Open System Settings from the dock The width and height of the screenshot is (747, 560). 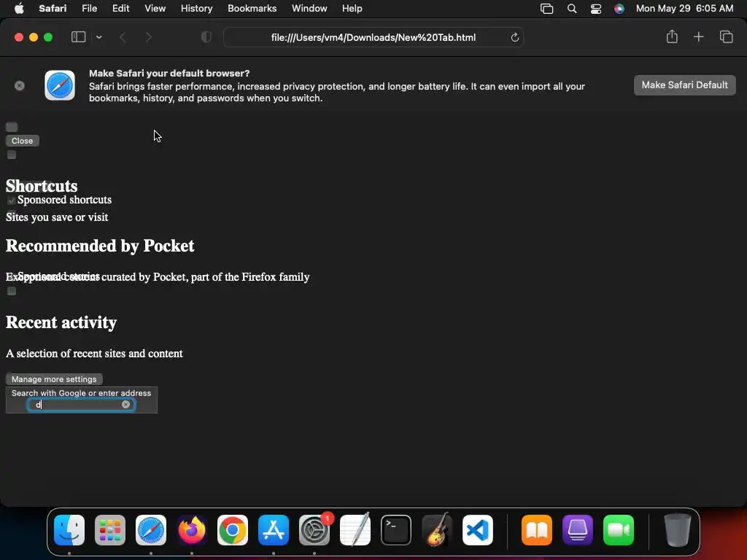tap(314, 530)
